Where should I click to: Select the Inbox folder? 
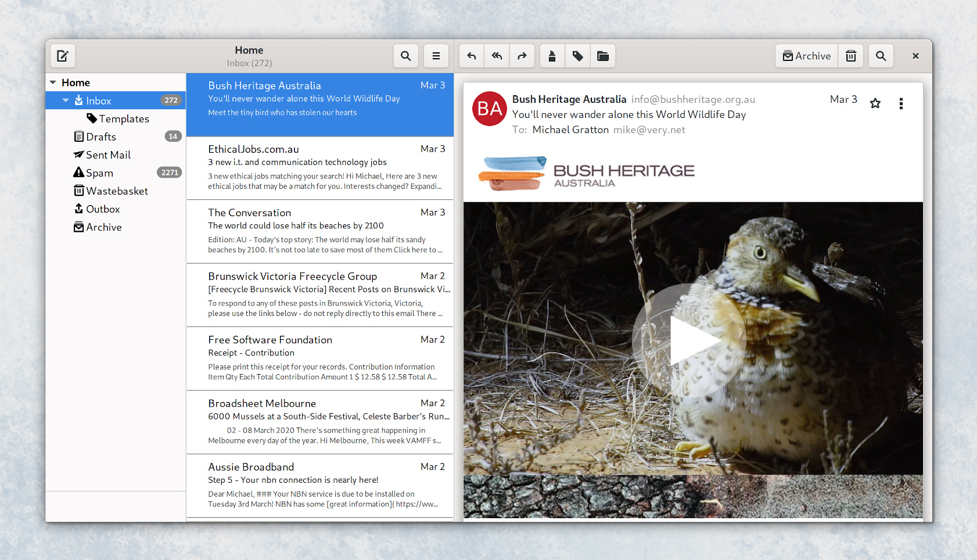click(x=116, y=100)
